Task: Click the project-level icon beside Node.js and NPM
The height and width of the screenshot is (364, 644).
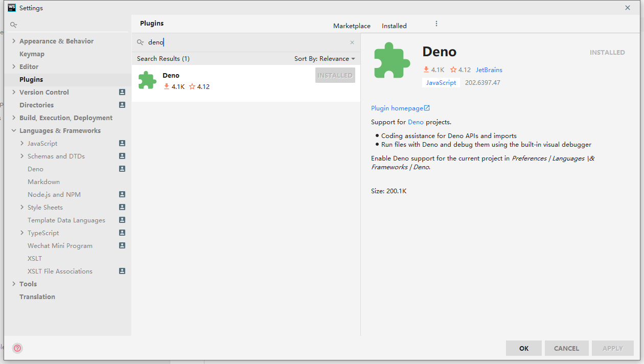Action: click(122, 194)
